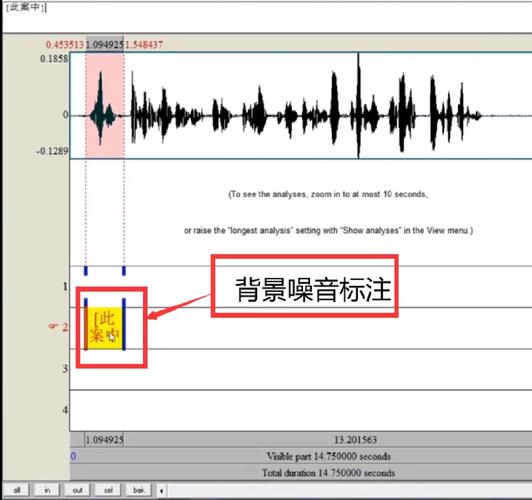
Task: Click the -0.1289 amplitude minimum label
Action: click(x=52, y=151)
